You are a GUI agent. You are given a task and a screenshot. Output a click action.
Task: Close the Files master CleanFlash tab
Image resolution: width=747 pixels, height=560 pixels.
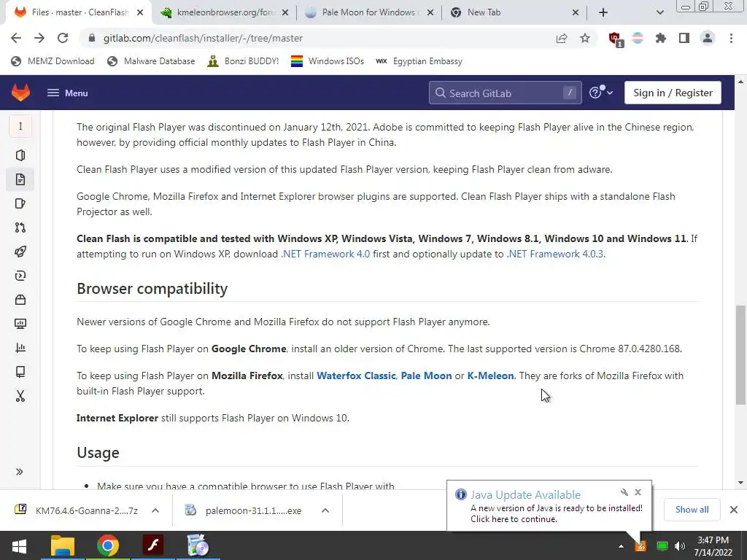coord(140,13)
